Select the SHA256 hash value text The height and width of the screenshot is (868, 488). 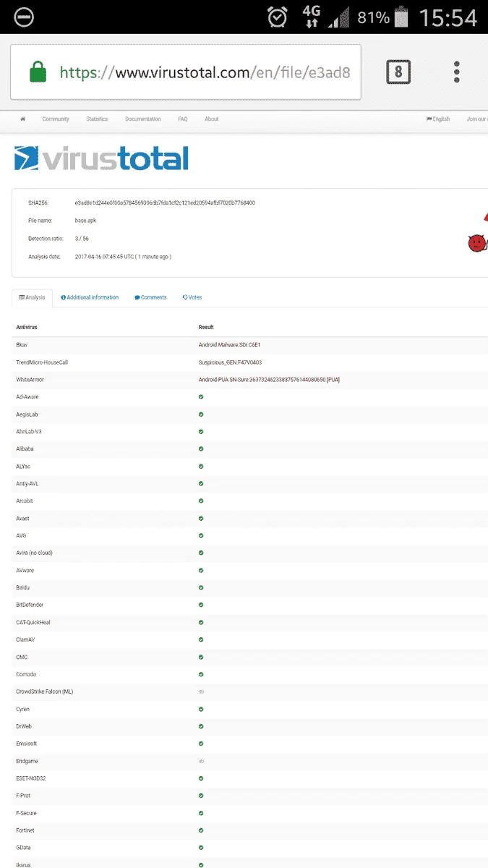(x=165, y=203)
